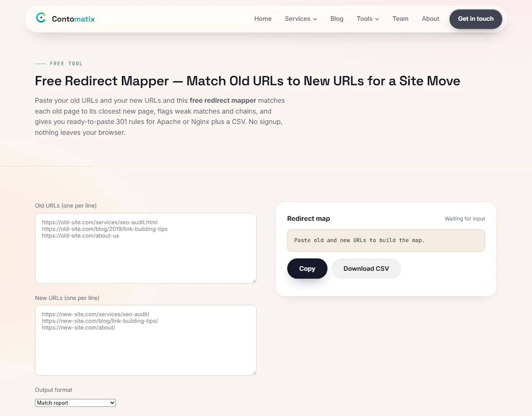This screenshot has height=416, width=532.
Task: Copy the redirect map output
Action: (307, 269)
